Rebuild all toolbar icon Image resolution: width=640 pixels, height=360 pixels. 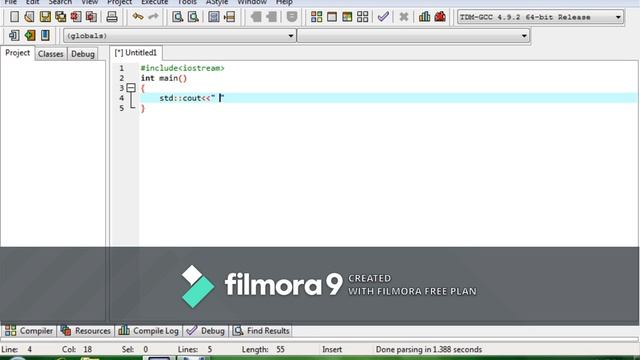point(362,17)
